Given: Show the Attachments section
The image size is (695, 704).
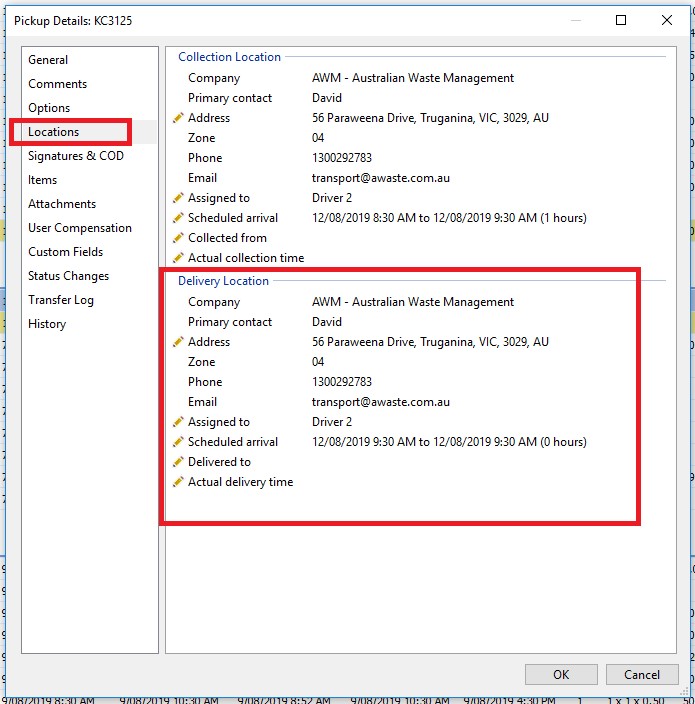Looking at the screenshot, I should pos(62,204).
